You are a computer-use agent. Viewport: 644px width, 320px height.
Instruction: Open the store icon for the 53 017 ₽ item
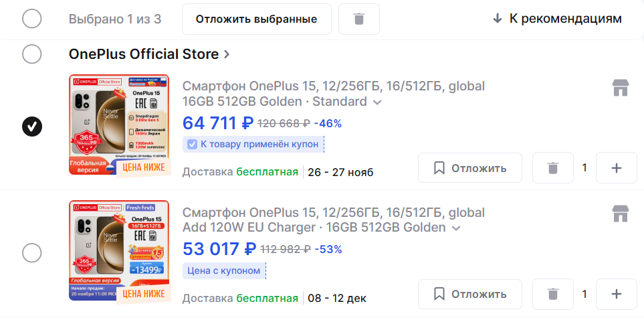(621, 214)
